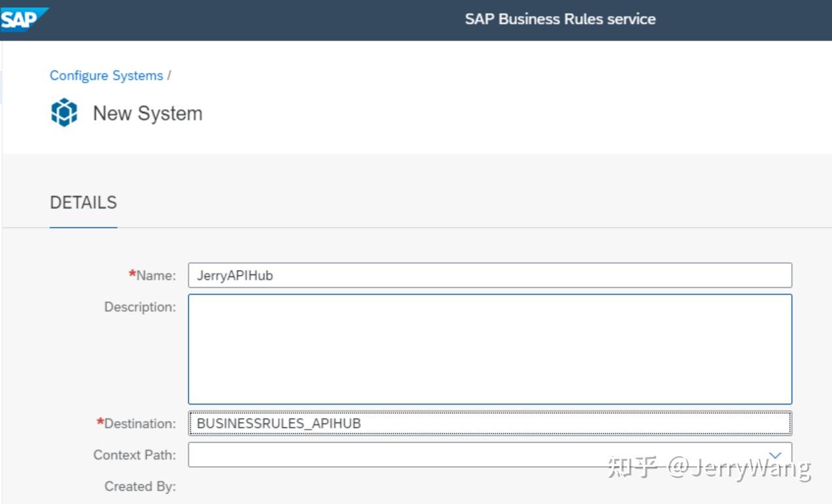The width and height of the screenshot is (832, 504).
Task: Focus the Destination field
Action: (458, 424)
